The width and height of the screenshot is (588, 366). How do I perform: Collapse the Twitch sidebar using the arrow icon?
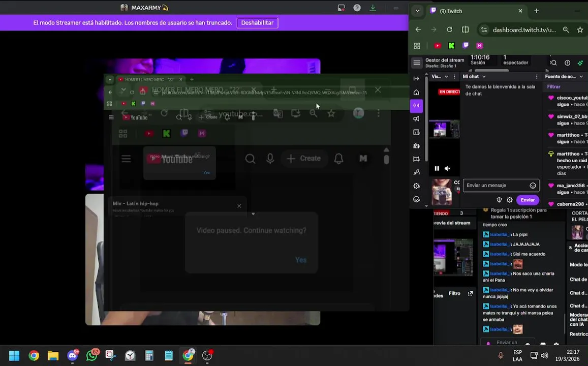(x=416, y=78)
